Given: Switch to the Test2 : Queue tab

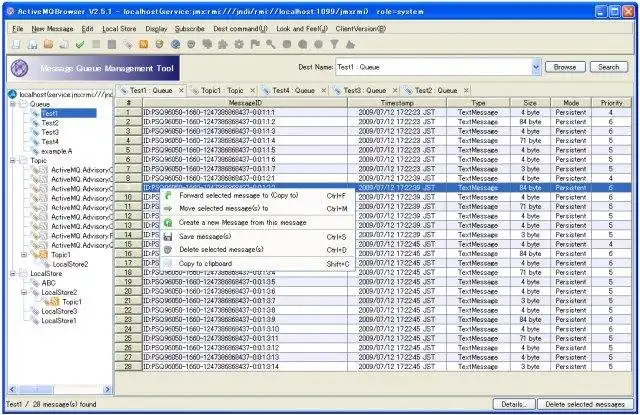Looking at the screenshot, I should point(436,90).
